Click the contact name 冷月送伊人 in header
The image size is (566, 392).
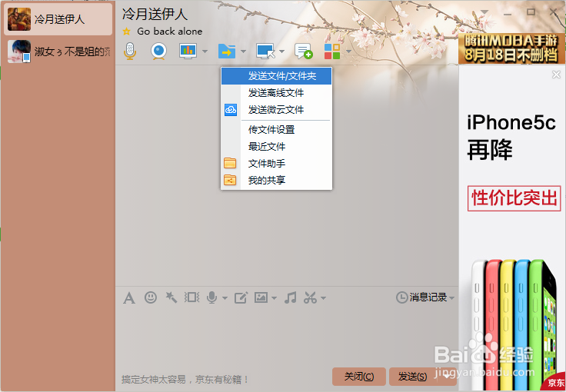(x=155, y=14)
